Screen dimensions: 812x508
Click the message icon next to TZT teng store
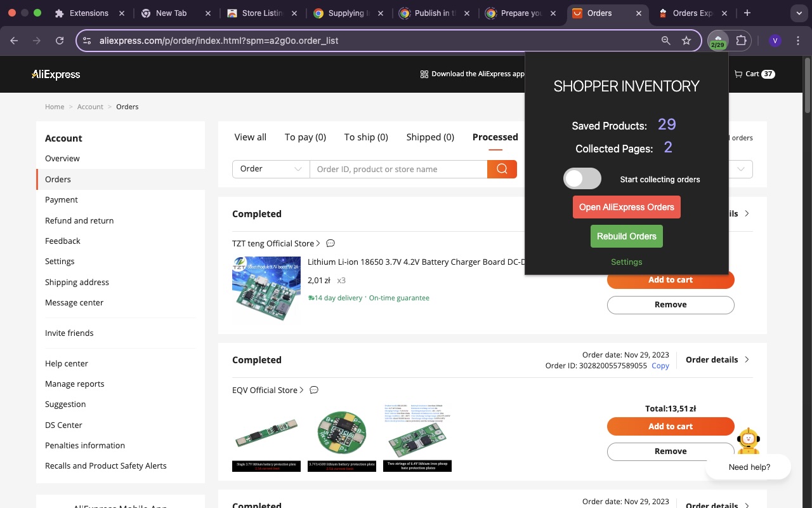(331, 243)
